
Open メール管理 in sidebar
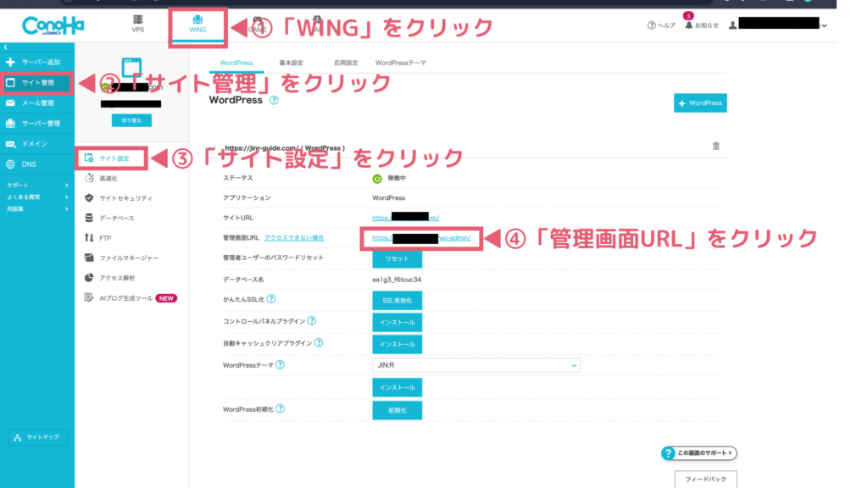point(37,103)
